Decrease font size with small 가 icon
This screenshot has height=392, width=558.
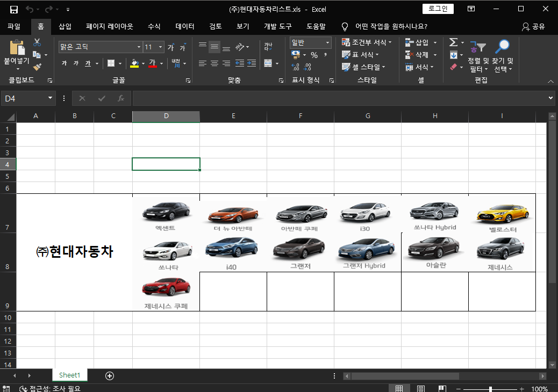click(183, 47)
